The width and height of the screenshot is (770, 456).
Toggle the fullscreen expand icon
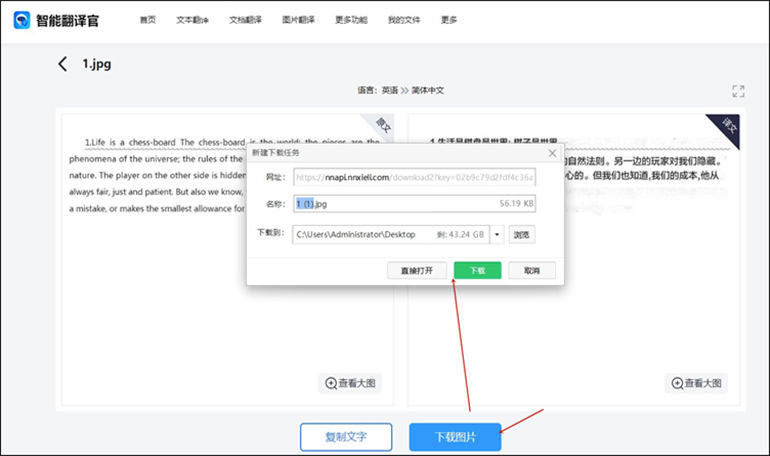coord(738,91)
